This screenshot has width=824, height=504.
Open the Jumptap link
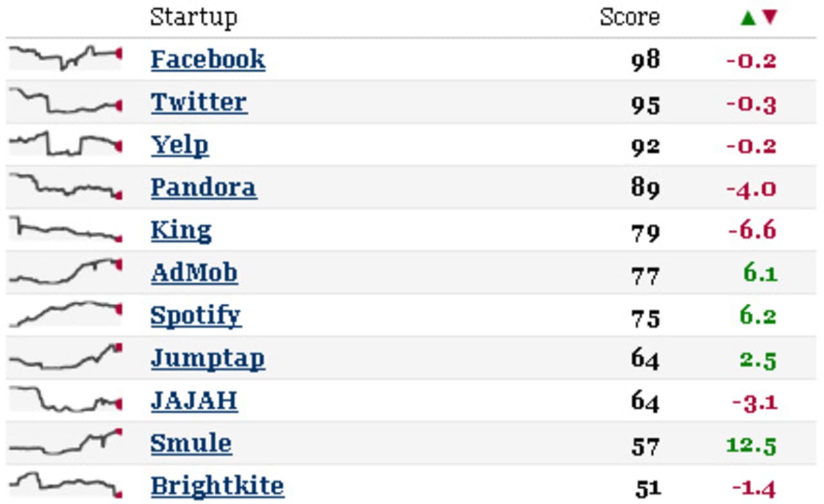point(208,359)
